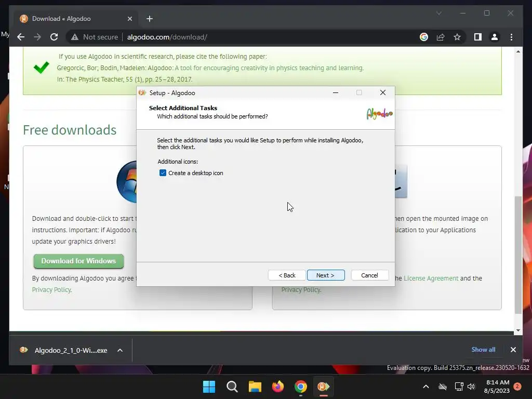532x399 pixels.
Task: Click the green checkmark icon on page
Action: pos(42,68)
